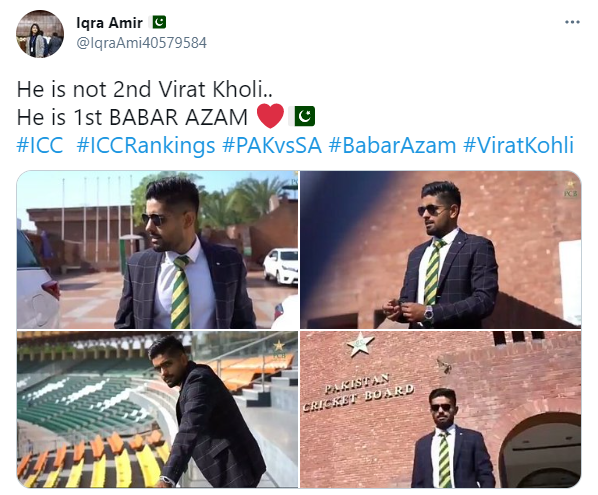Click the tweet text 'He is 1st BABAR AZAM'
598x495 pixels.
click(132, 117)
